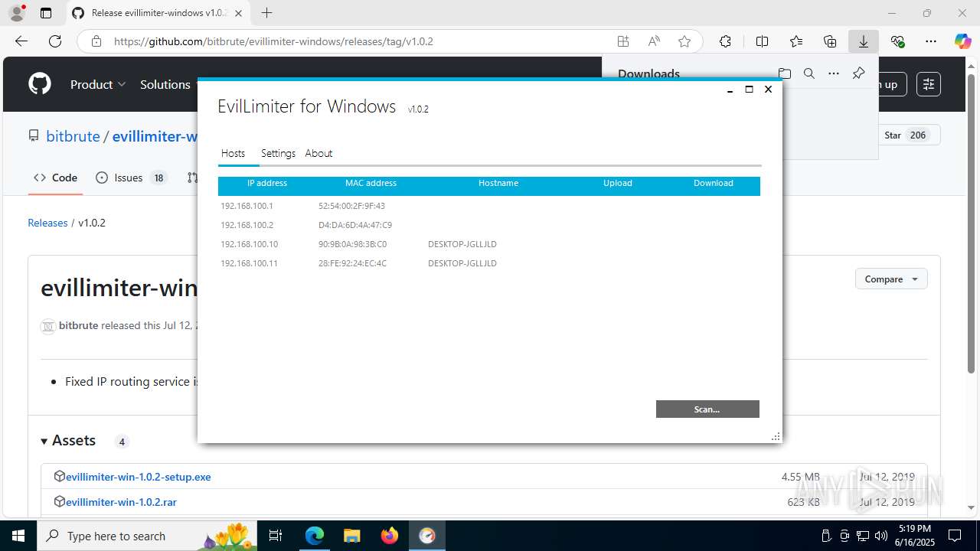The height and width of the screenshot is (551, 980).
Task: Open the Hosts tab in EvilLimiter
Action: 233,153
